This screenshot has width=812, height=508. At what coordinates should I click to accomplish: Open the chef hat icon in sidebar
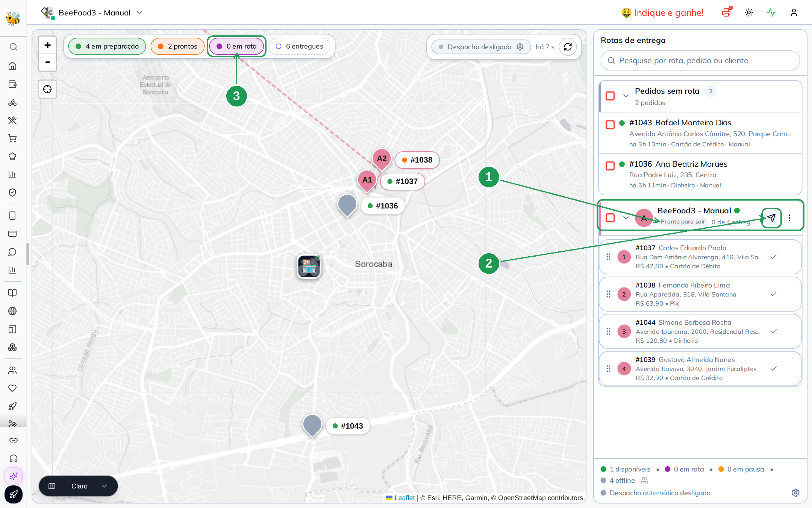point(12,157)
